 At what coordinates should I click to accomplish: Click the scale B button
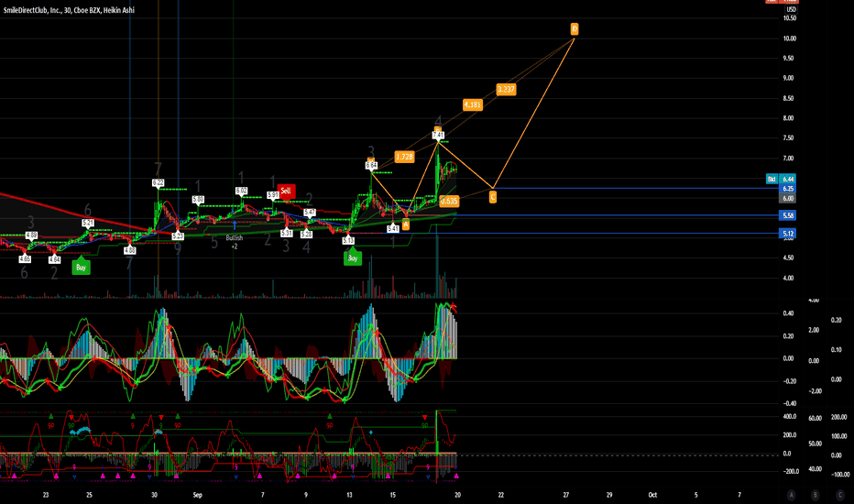(816, 495)
